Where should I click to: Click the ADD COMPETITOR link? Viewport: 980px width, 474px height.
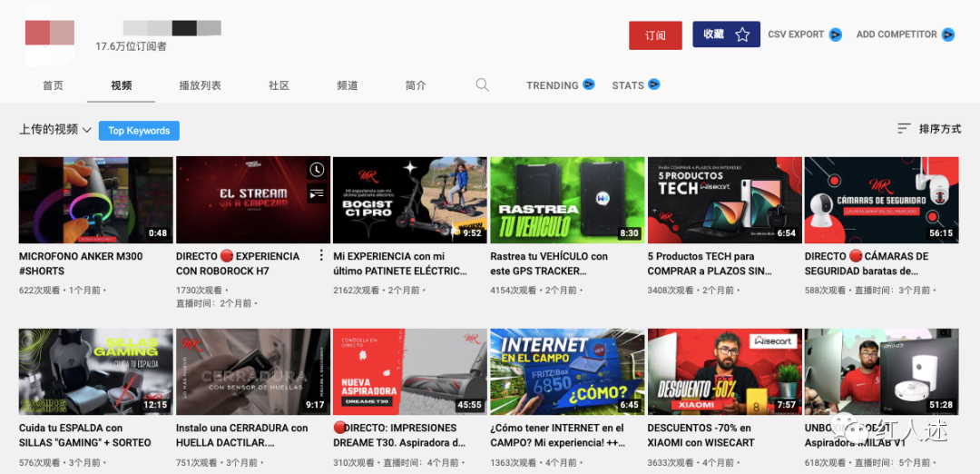click(897, 35)
